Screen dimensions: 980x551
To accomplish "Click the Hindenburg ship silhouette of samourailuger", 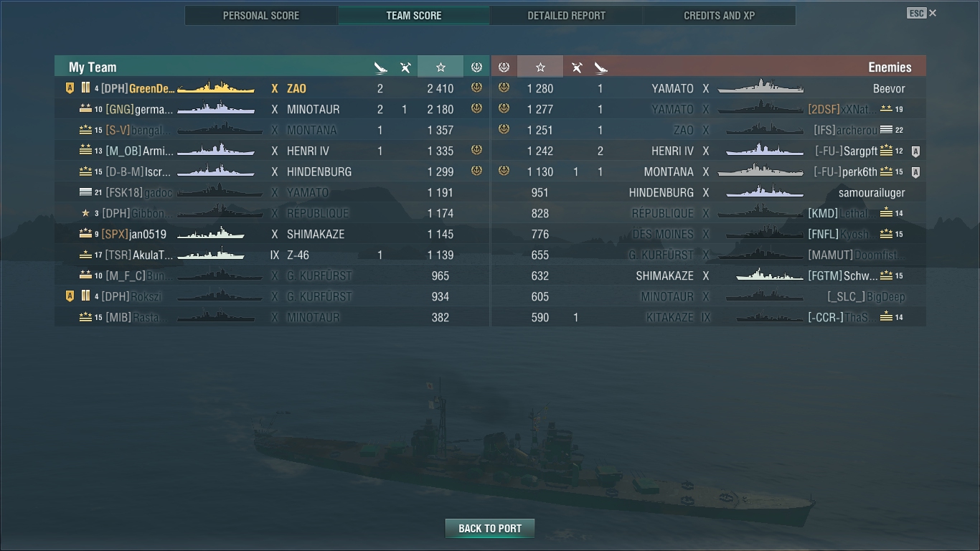I will pyautogui.click(x=765, y=192).
